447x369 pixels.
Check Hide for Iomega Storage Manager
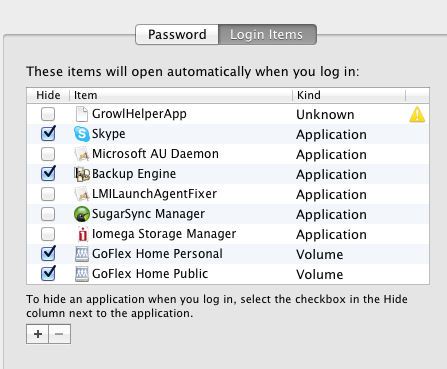48,234
